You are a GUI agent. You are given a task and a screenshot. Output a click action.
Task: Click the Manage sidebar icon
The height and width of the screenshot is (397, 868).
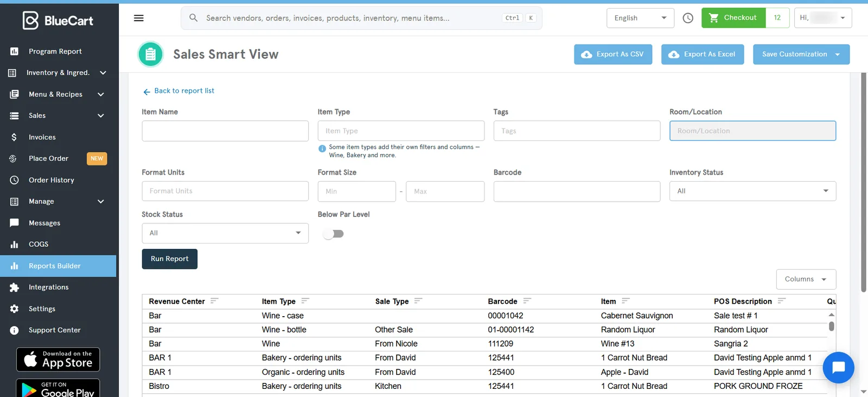15,202
